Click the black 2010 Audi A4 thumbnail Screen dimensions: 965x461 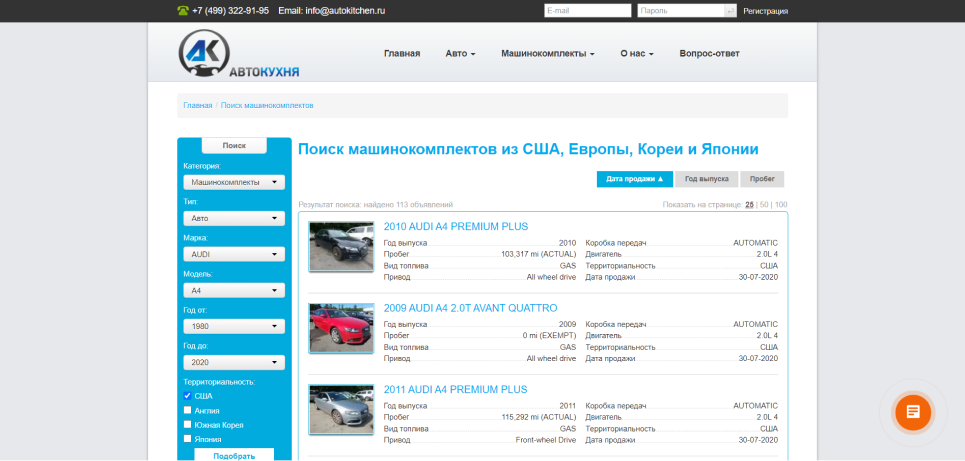(342, 247)
